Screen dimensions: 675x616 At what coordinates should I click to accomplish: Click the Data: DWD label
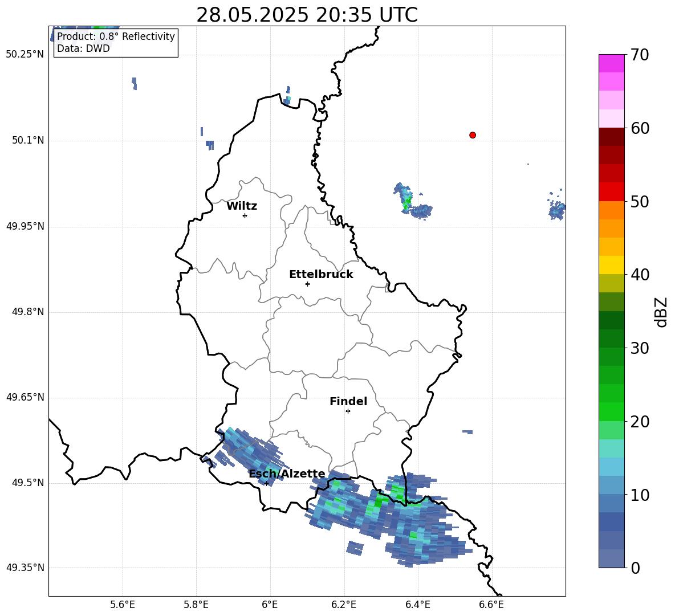[83, 48]
